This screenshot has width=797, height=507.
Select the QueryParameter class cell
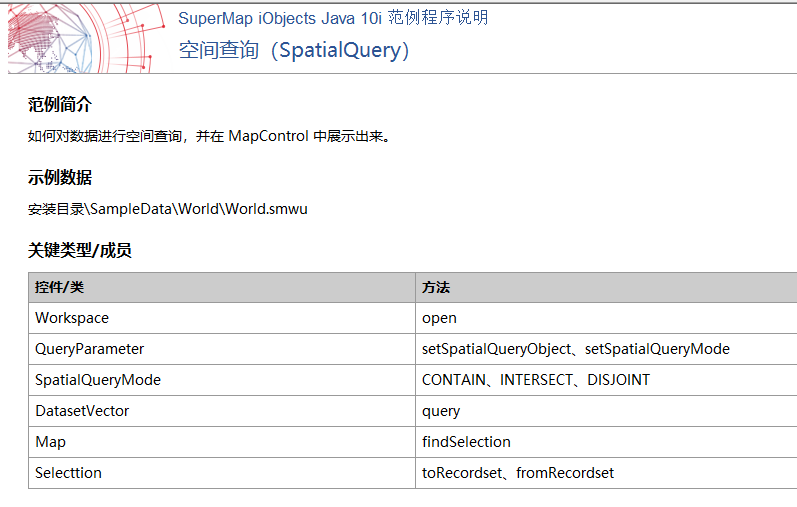point(222,349)
